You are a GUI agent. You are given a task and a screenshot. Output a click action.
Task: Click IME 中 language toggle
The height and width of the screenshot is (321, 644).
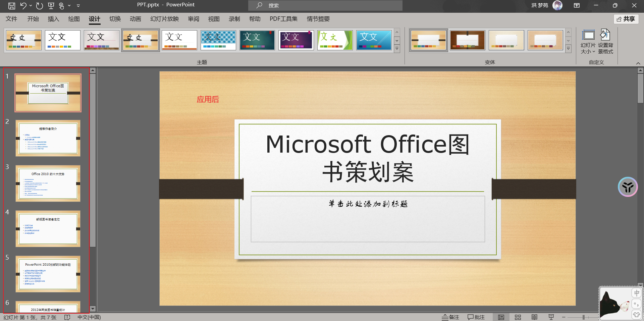click(x=637, y=293)
